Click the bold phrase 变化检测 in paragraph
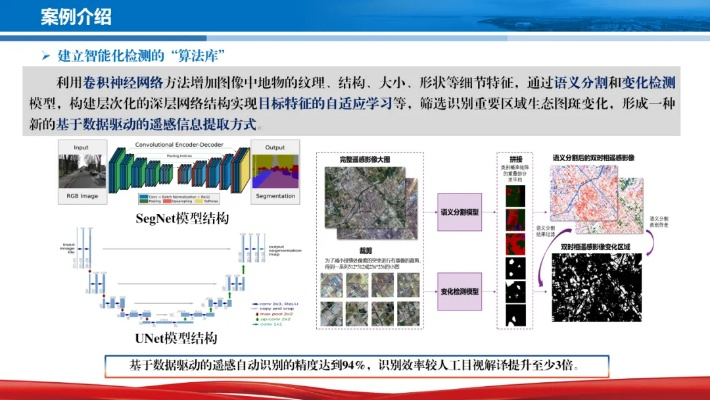710x400 pixels. point(649,82)
